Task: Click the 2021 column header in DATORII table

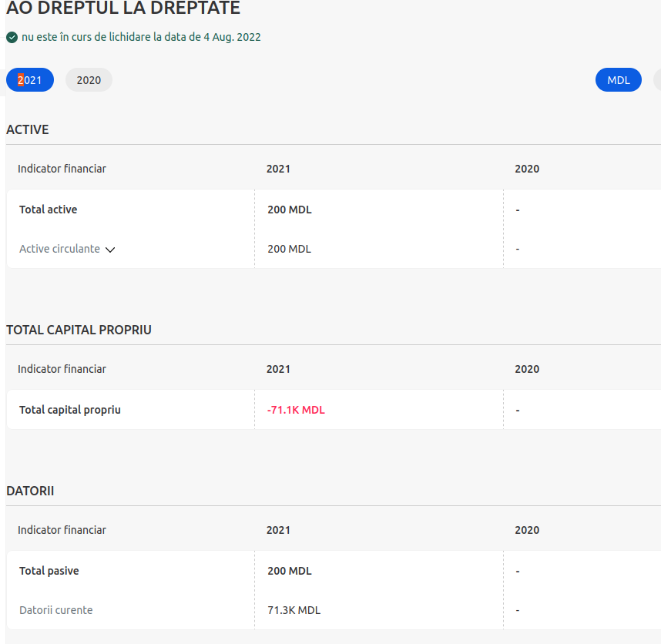Action: coord(278,530)
